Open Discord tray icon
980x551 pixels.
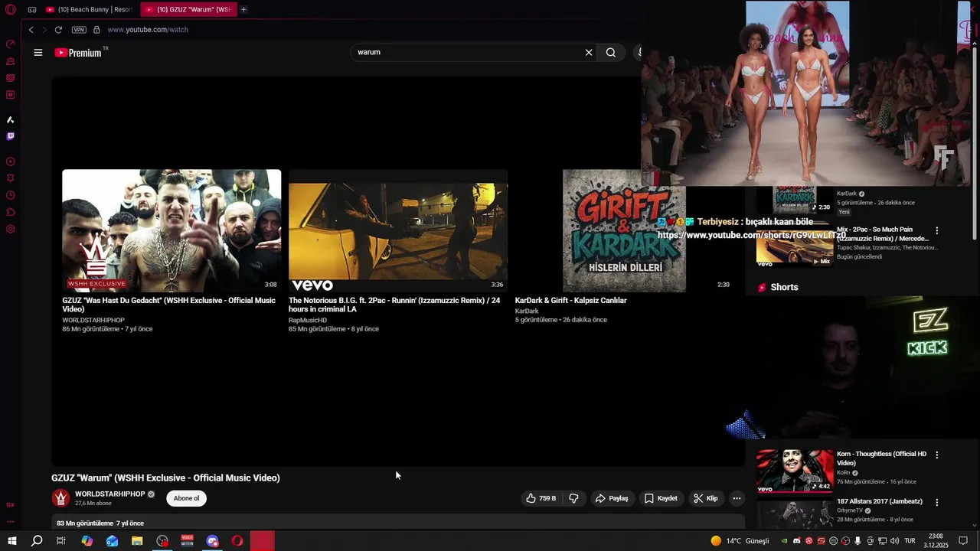coord(796,541)
